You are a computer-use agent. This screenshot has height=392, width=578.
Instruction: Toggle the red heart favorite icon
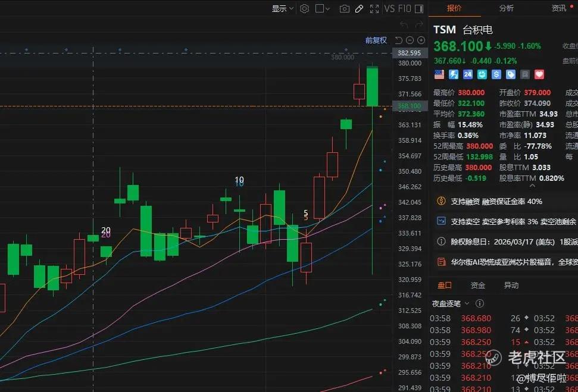[539, 75]
